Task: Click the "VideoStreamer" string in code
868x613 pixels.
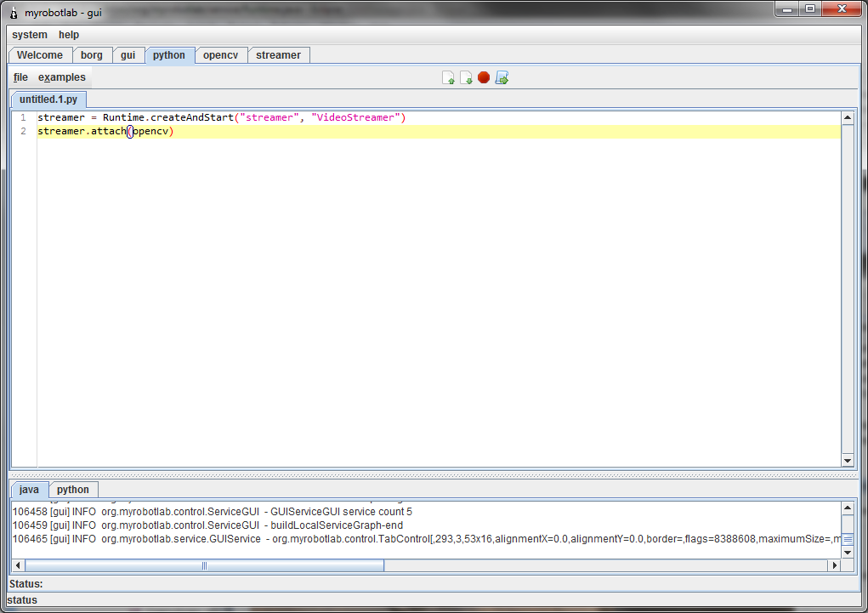Action: pyautogui.click(x=356, y=117)
